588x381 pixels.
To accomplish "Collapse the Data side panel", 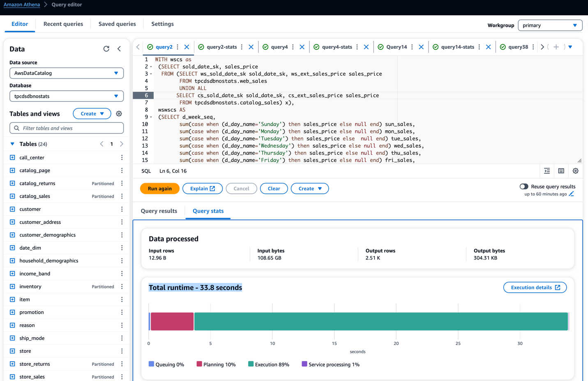I will point(119,49).
